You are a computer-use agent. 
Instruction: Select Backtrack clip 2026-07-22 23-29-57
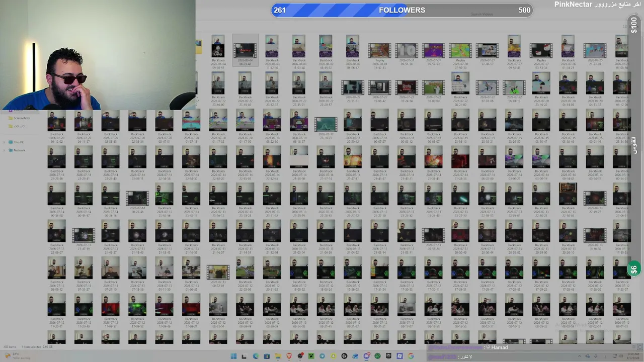[326, 89]
